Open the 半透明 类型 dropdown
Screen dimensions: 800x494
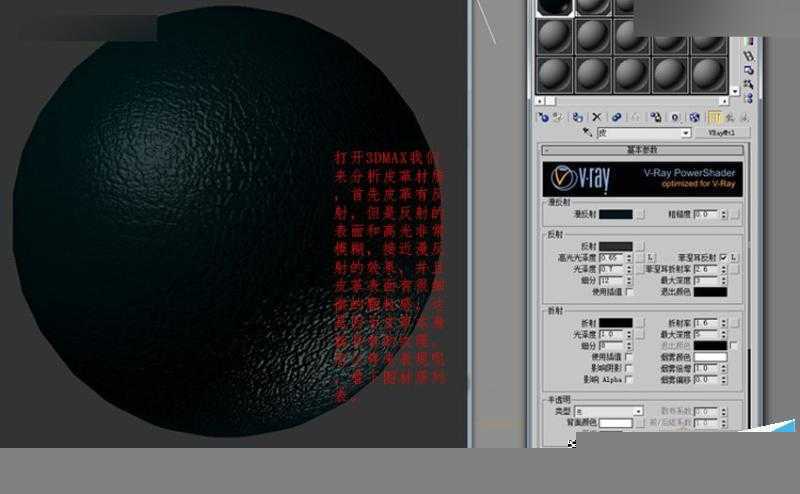pos(638,411)
